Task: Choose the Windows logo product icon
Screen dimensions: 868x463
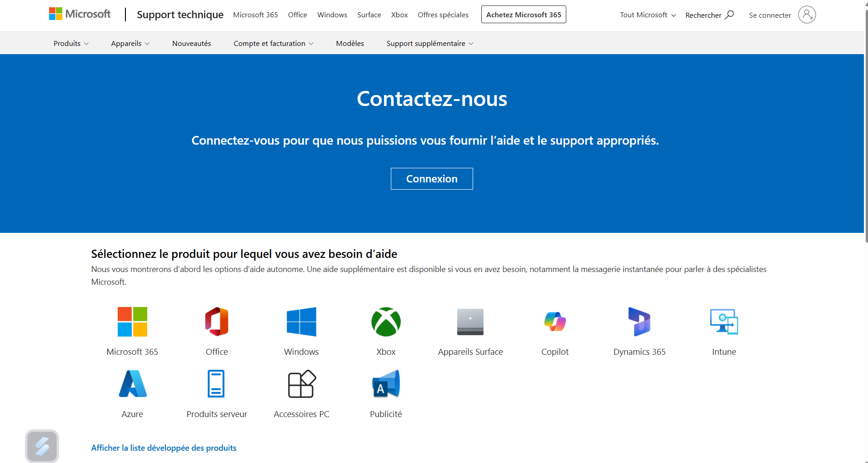Action: 301,322
